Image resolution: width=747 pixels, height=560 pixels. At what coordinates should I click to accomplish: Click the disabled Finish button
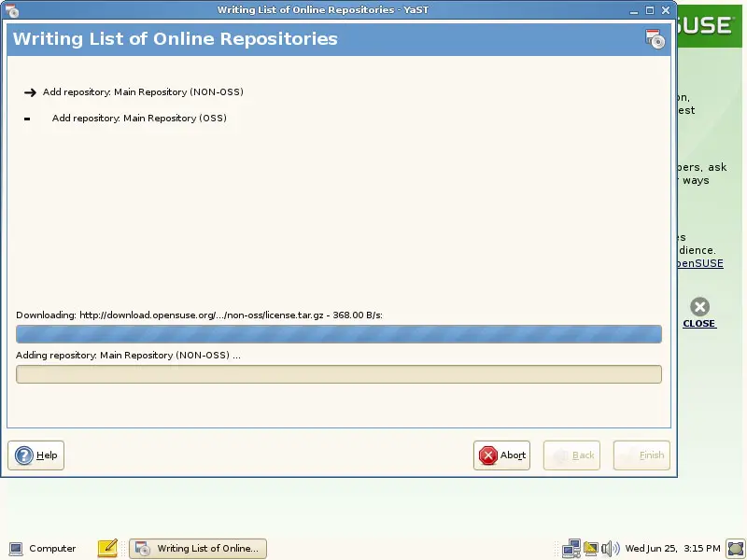tap(641, 455)
